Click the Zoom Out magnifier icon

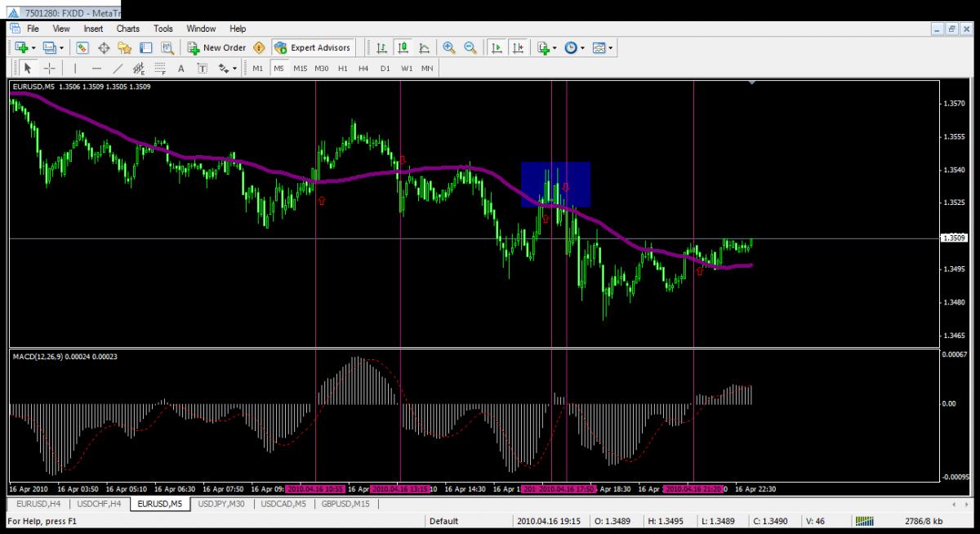(470, 48)
